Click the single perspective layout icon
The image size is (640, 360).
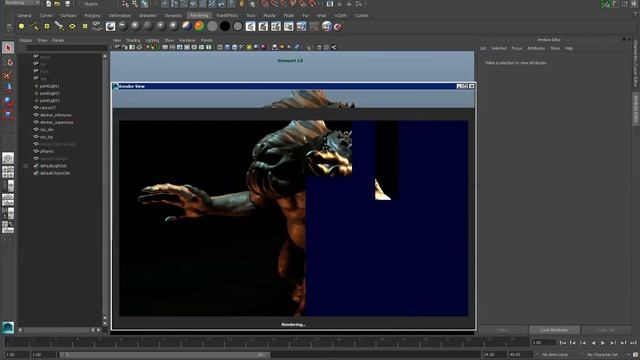[8, 158]
